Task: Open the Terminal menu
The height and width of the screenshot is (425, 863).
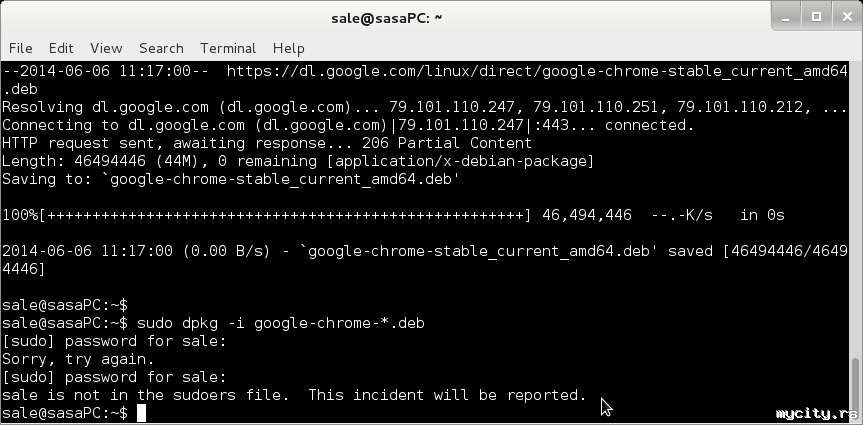Action: coord(228,48)
